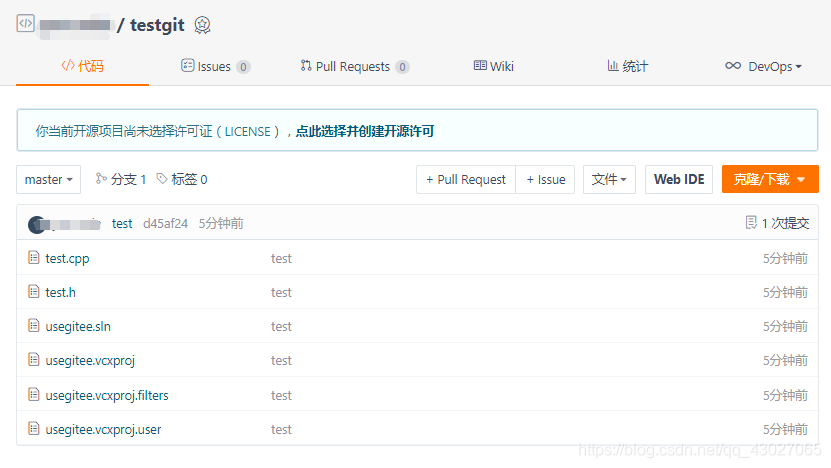
Task: Click the commit message test in the usegitee.vcxproj.filters row
Action: point(281,395)
